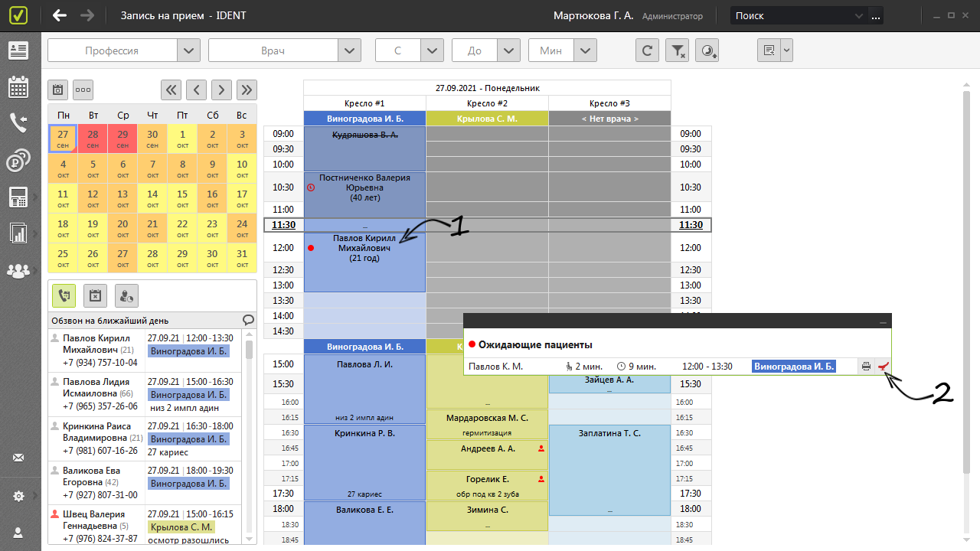
Task: Click the green checkmark IDENT logo
Action: 20,15
